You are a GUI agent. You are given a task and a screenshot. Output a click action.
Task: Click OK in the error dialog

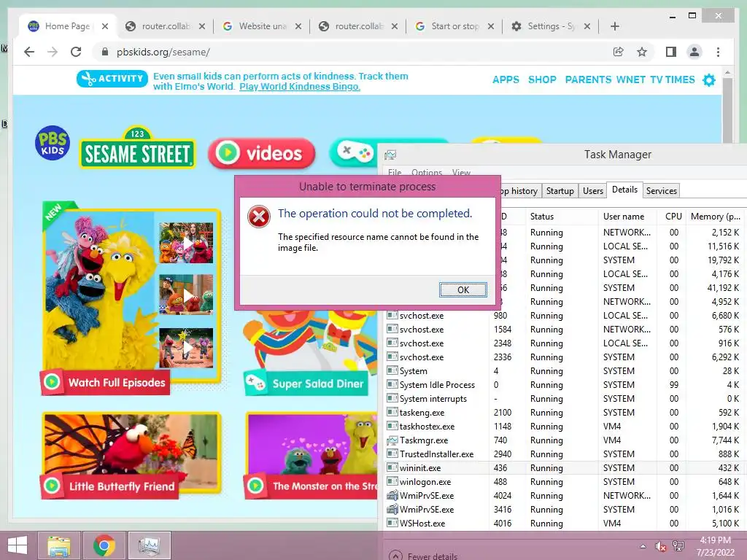(x=462, y=289)
